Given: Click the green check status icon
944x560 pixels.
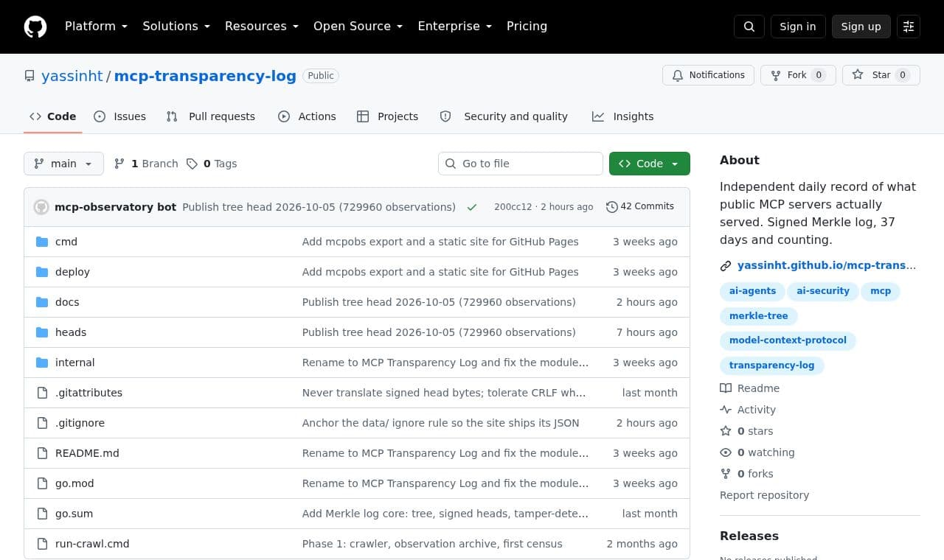Looking at the screenshot, I should click(472, 207).
